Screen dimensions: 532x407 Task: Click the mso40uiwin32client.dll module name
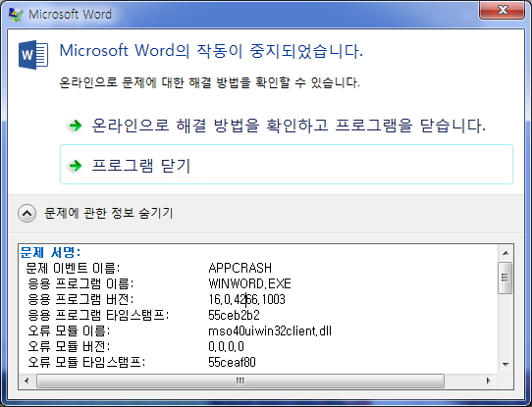(270, 331)
